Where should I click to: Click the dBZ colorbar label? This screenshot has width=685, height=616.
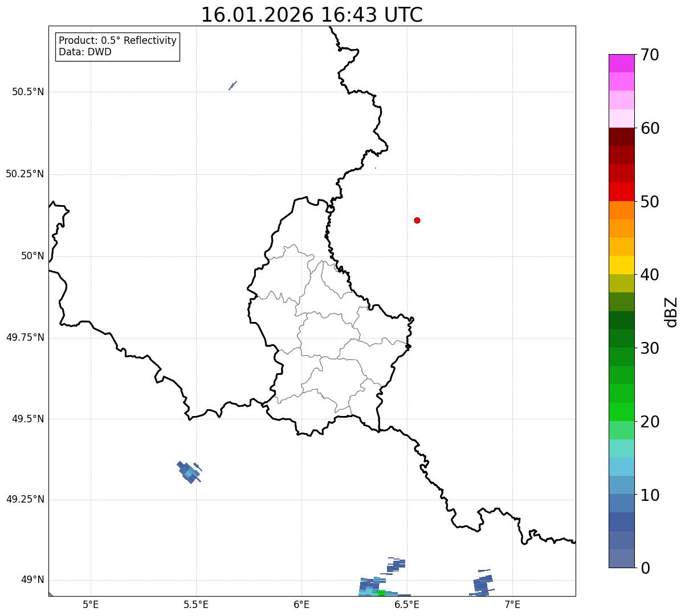coord(671,312)
